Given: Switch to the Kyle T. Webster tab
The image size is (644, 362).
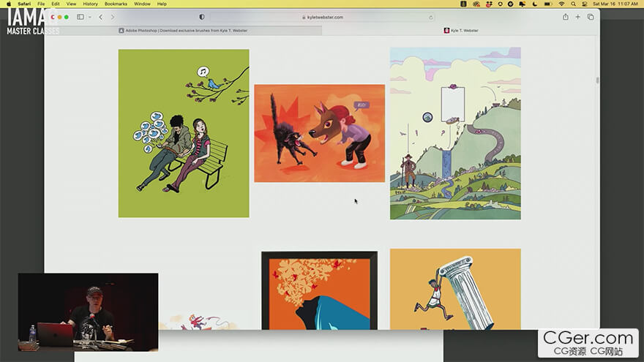Looking at the screenshot, I should tap(461, 31).
